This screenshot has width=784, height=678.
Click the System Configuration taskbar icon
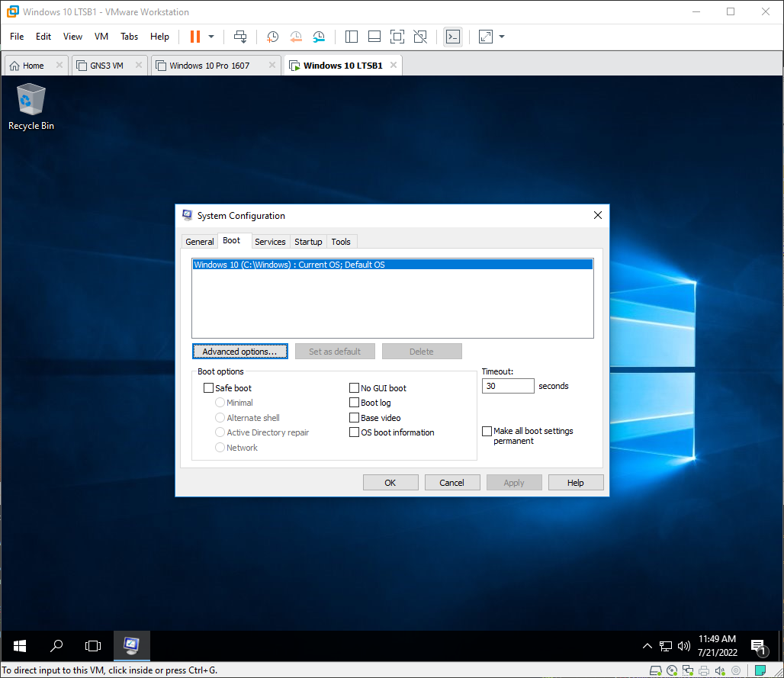click(131, 646)
